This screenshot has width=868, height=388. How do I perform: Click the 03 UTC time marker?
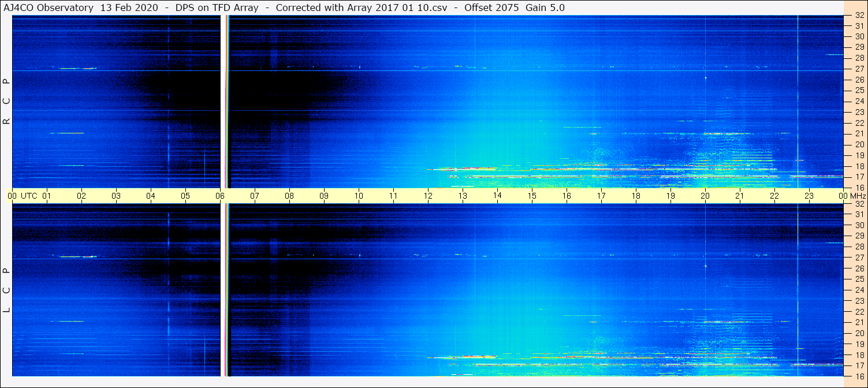pyautogui.click(x=116, y=196)
